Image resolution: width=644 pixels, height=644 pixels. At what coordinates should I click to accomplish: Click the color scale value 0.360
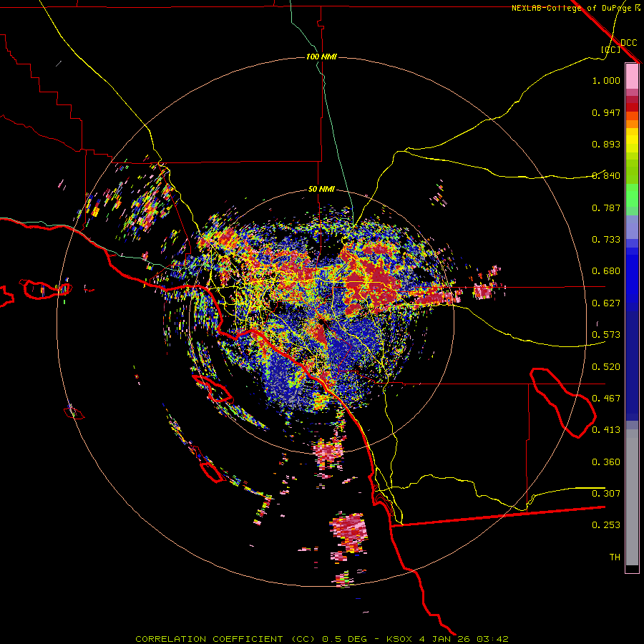pos(606,462)
